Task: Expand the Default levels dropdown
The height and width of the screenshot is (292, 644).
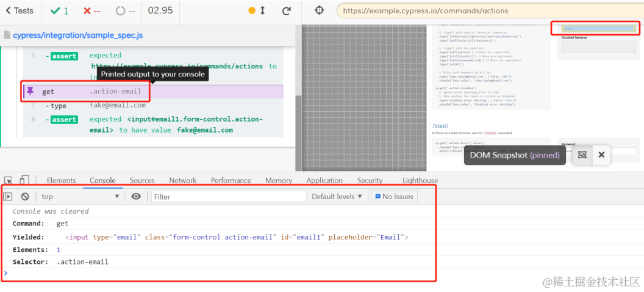Action: click(337, 197)
